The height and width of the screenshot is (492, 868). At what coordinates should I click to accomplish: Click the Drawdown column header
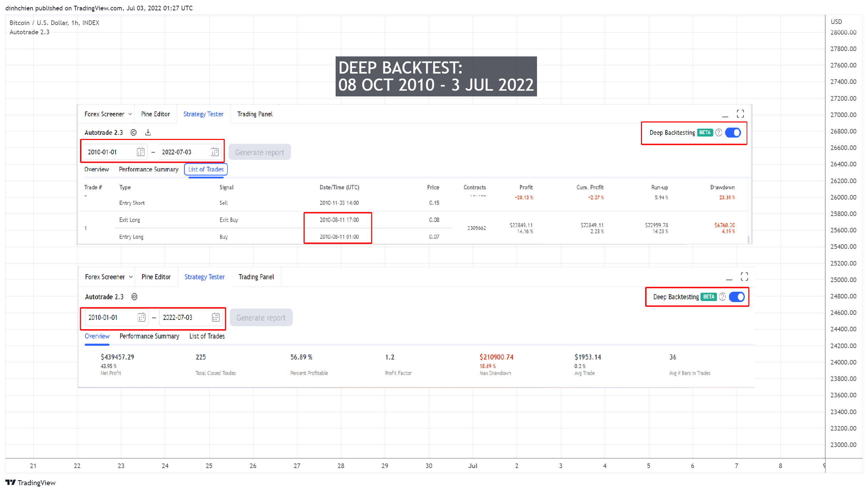point(722,187)
